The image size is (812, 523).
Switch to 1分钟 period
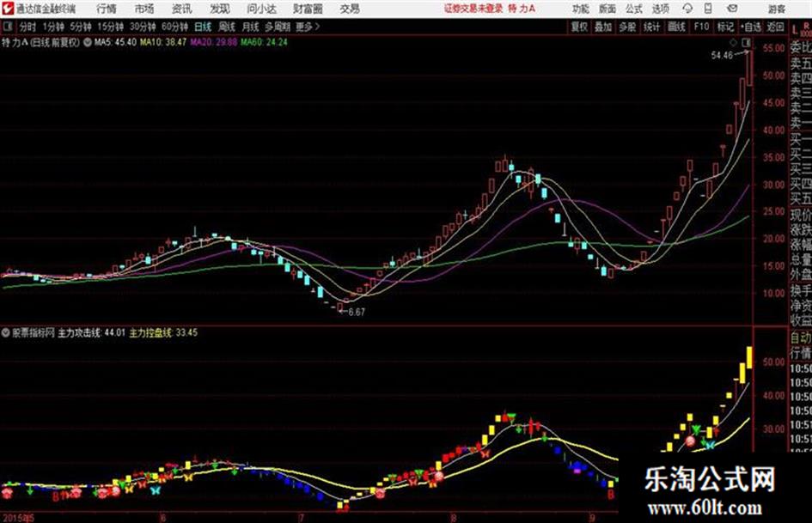pos(53,27)
